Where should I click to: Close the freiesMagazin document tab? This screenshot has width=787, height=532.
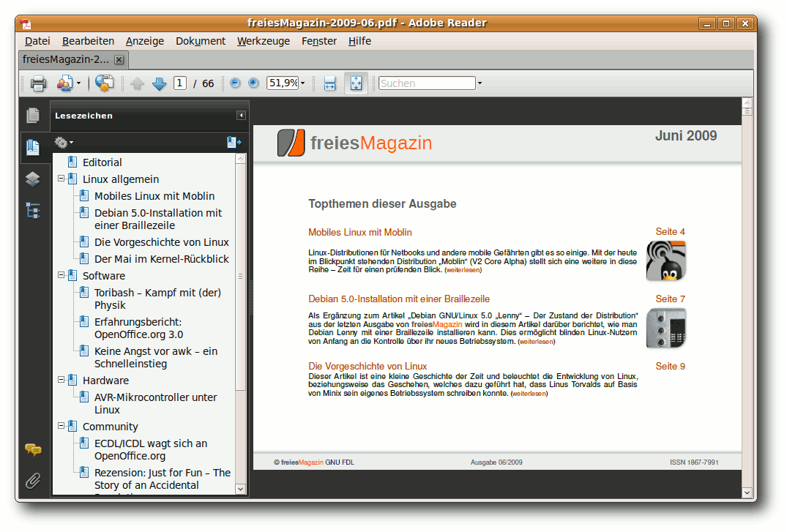[x=119, y=60]
